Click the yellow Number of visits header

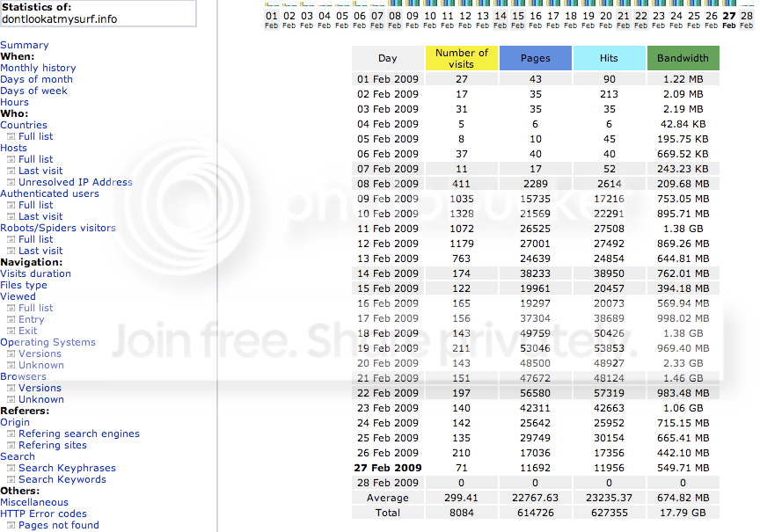(x=462, y=58)
